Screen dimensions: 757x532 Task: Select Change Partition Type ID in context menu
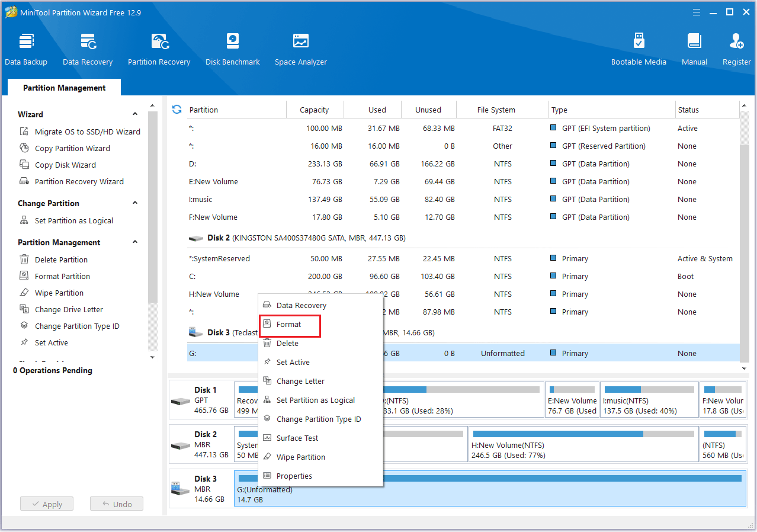(x=320, y=419)
